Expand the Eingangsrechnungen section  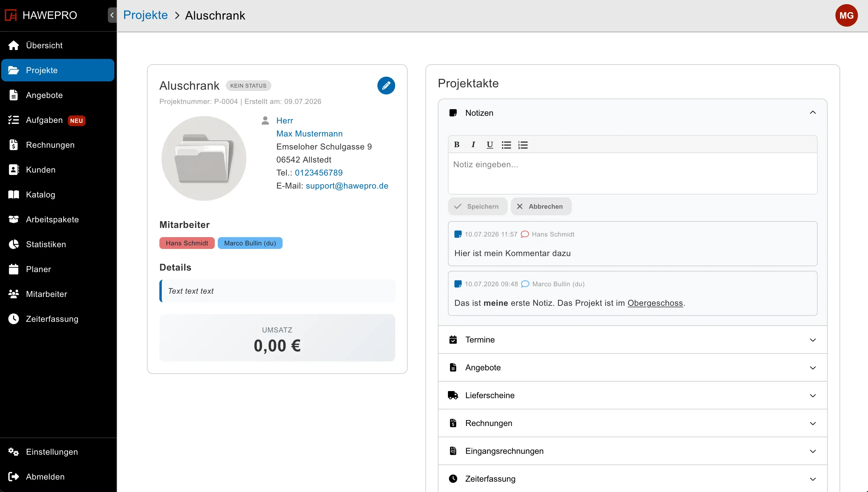coord(633,451)
